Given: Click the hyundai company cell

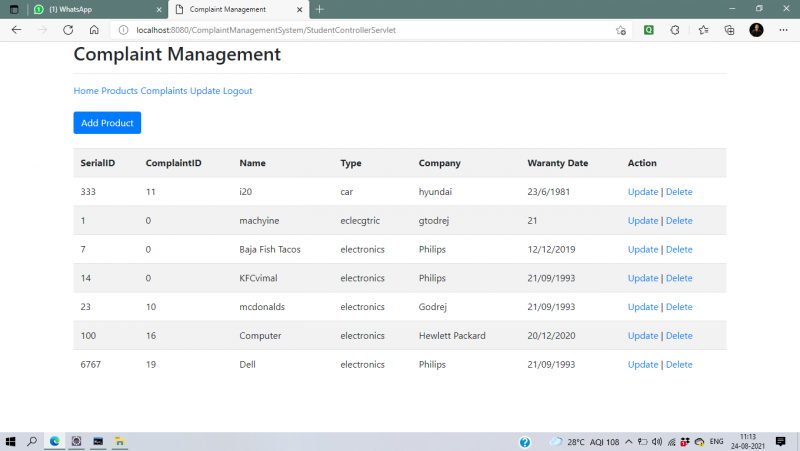Looking at the screenshot, I should (435, 192).
